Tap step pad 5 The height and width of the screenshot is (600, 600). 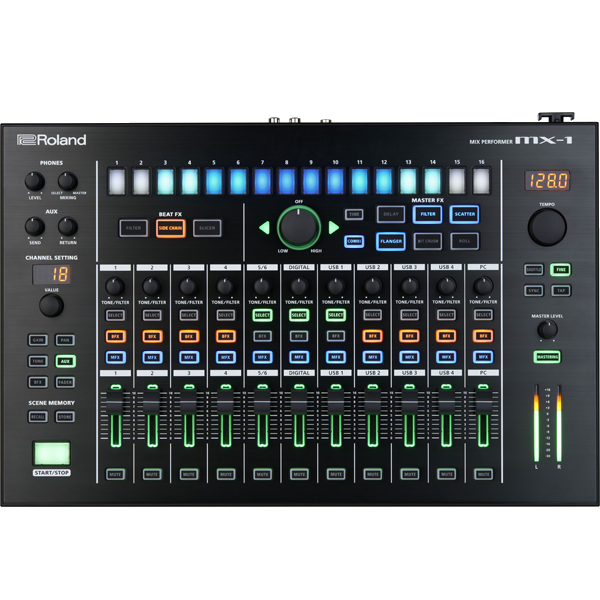pyautogui.click(x=214, y=182)
